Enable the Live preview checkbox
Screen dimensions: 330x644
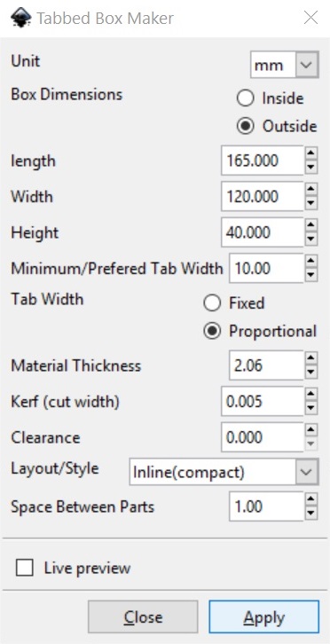point(24,569)
